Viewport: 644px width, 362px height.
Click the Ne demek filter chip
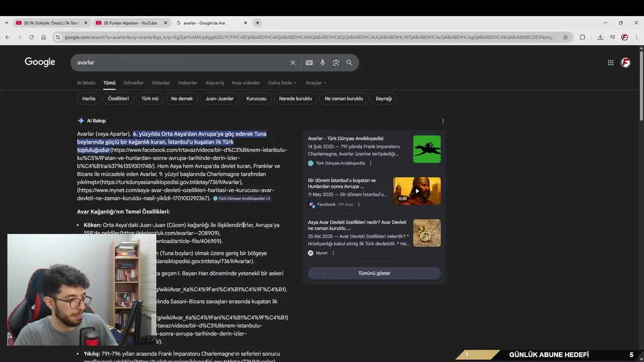click(182, 99)
